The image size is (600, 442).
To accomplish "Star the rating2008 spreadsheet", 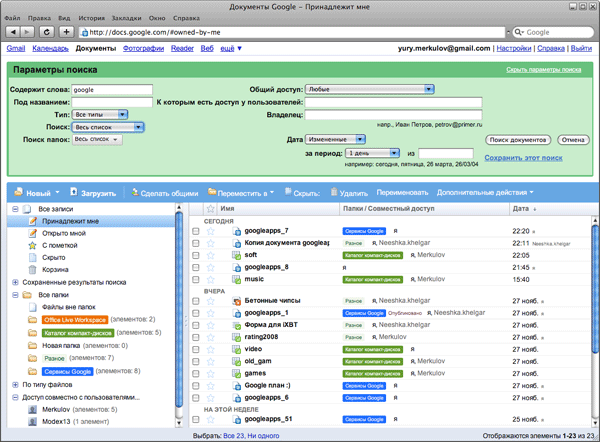I will [x=210, y=337].
